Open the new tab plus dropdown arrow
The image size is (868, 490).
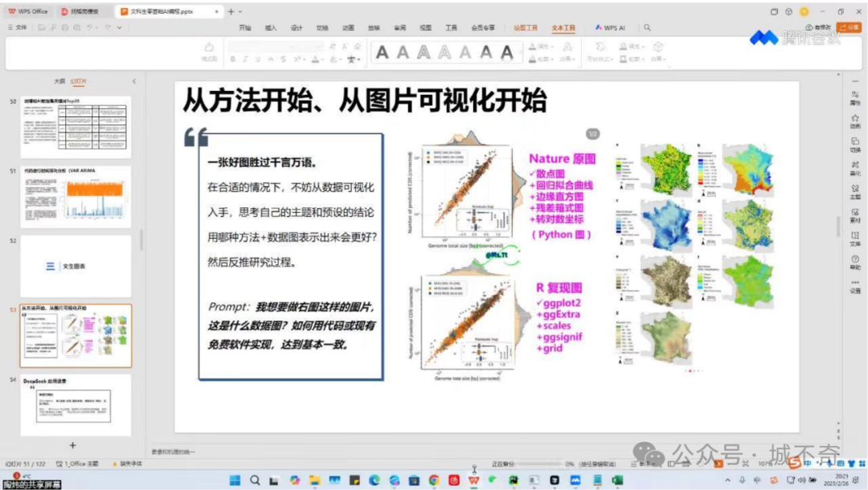point(240,11)
